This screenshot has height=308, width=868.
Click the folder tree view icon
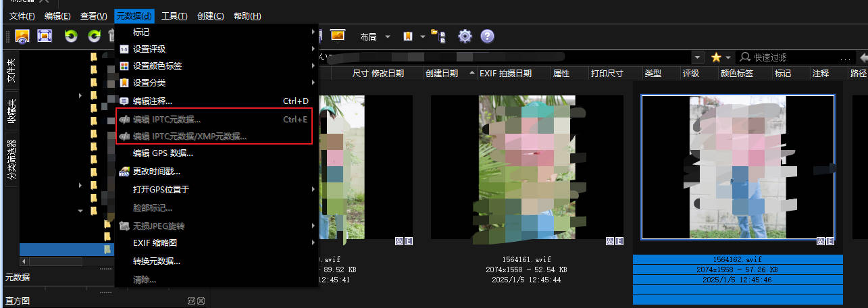[x=438, y=36]
